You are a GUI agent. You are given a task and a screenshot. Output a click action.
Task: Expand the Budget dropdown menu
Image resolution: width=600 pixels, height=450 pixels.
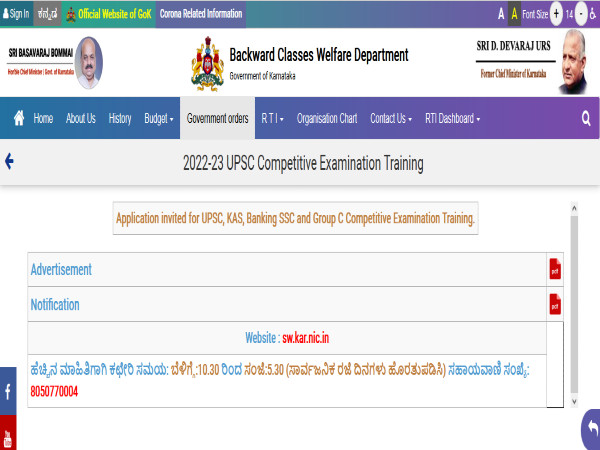[158, 118]
